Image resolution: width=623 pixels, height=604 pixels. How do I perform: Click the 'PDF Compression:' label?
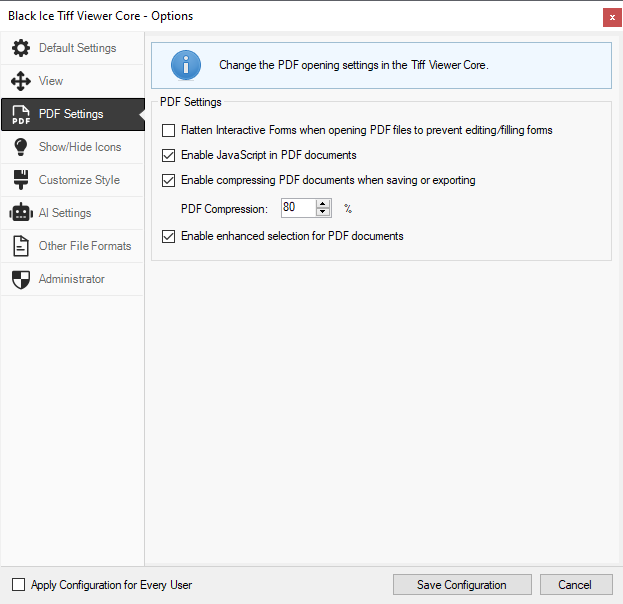224,209
